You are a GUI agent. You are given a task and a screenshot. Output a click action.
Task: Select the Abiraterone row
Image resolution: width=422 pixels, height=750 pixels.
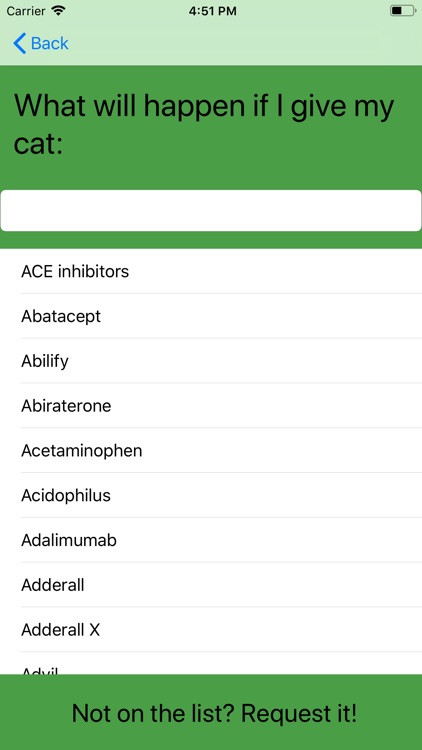point(211,406)
